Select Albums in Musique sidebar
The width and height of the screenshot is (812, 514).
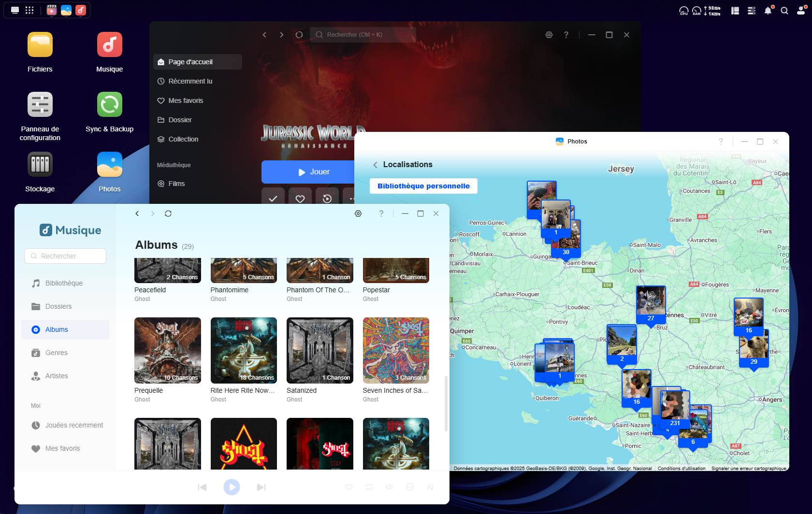[65, 329]
